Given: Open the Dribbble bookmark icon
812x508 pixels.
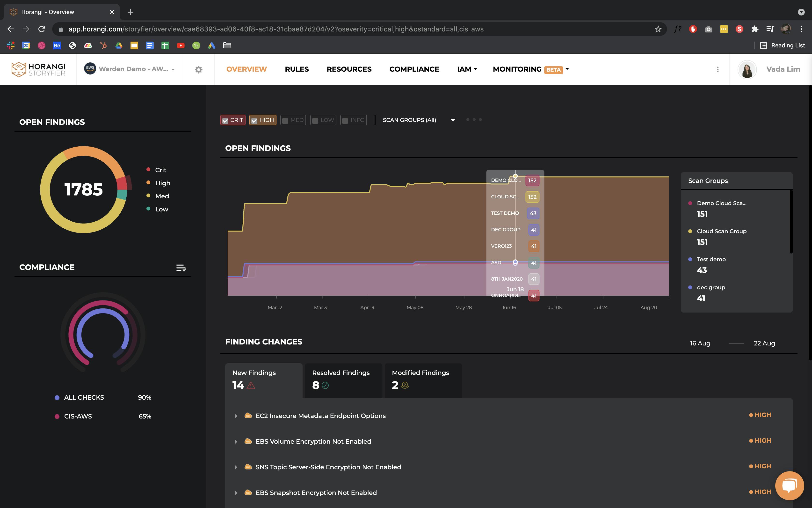Looking at the screenshot, I should (x=42, y=45).
